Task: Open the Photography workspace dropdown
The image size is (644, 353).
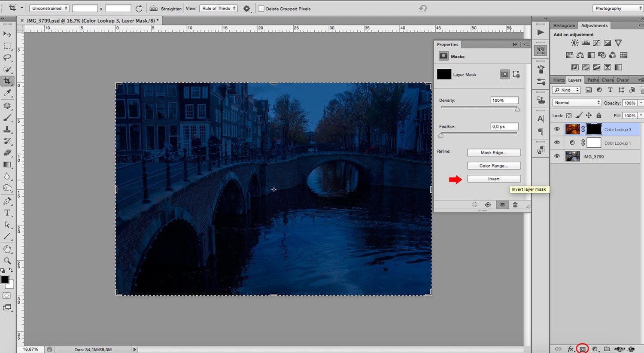Action: click(x=617, y=8)
